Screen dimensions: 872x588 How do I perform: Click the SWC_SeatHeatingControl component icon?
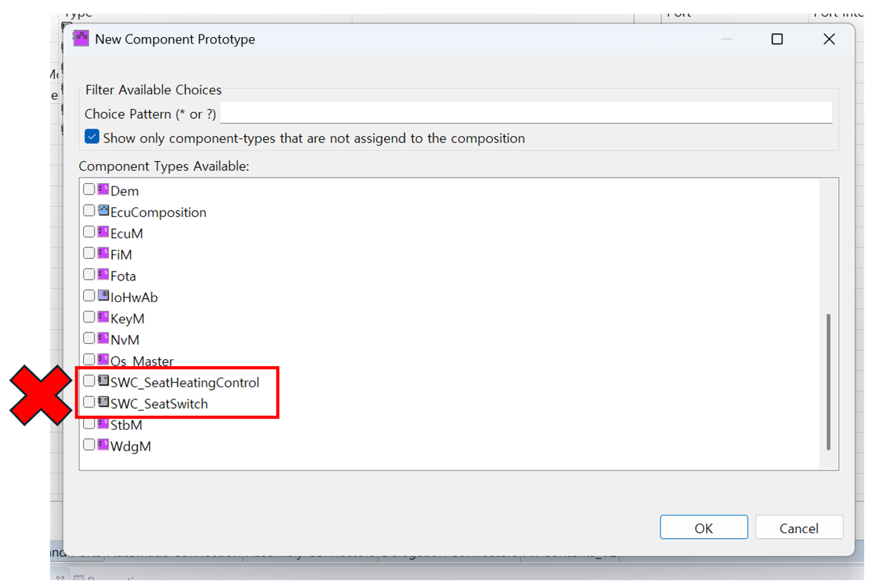(103, 381)
